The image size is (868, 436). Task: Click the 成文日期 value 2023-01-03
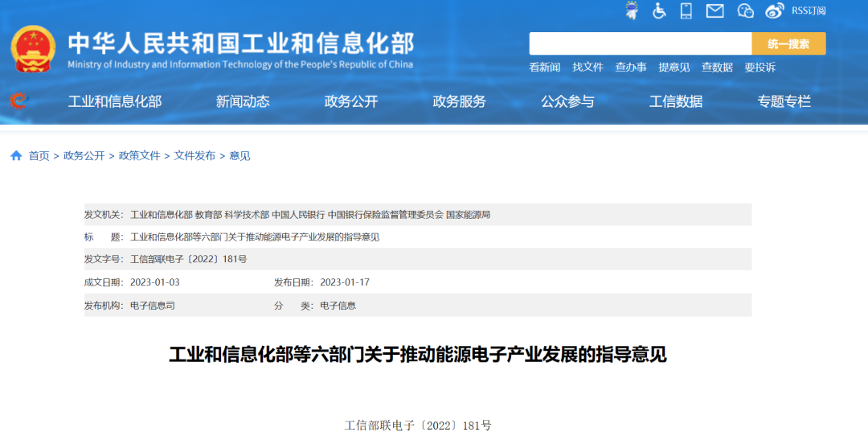click(155, 282)
